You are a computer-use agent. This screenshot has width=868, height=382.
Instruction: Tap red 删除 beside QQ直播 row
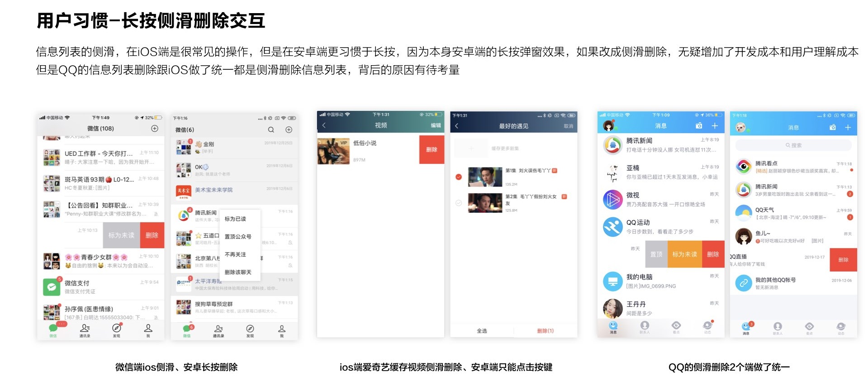click(843, 260)
